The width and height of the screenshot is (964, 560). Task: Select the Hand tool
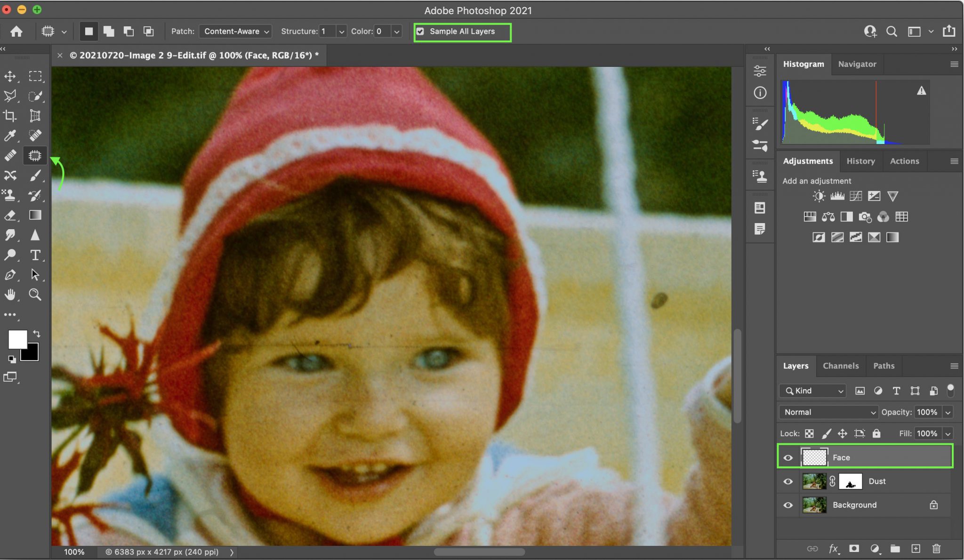[10, 295]
